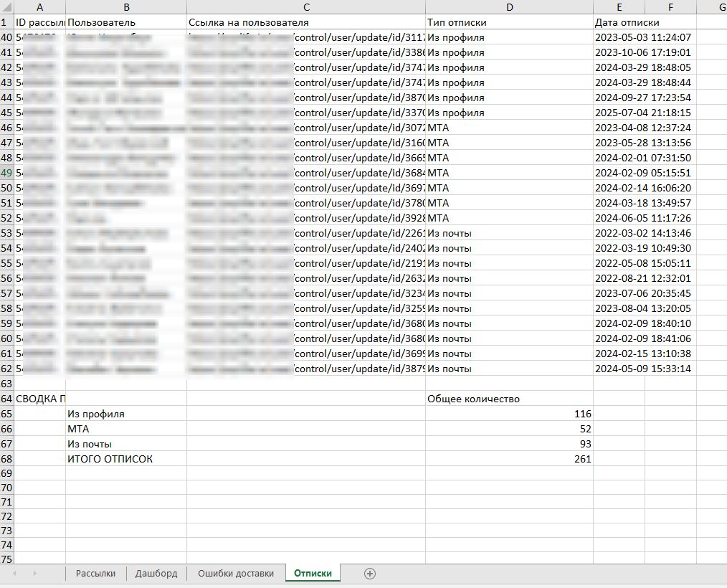
Task: Click the Дата отписки header cell
Action: click(x=619, y=22)
